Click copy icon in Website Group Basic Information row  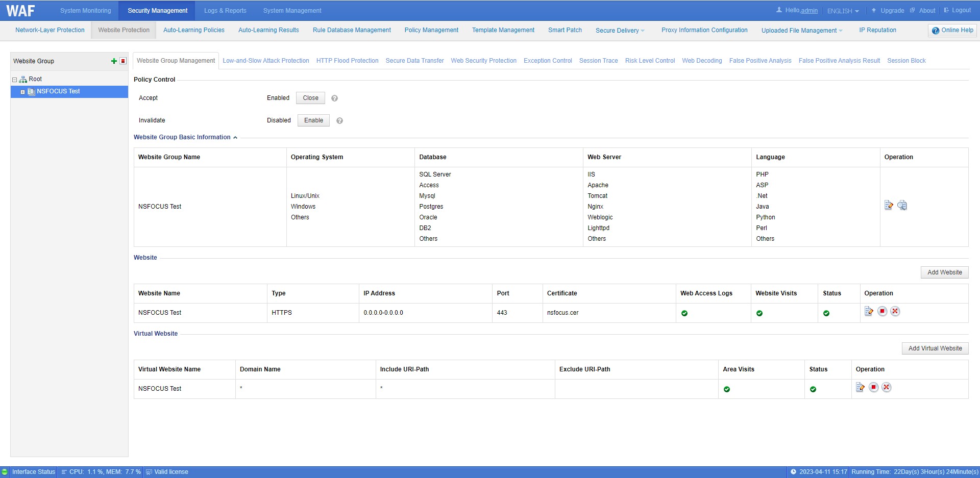pos(902,205)
